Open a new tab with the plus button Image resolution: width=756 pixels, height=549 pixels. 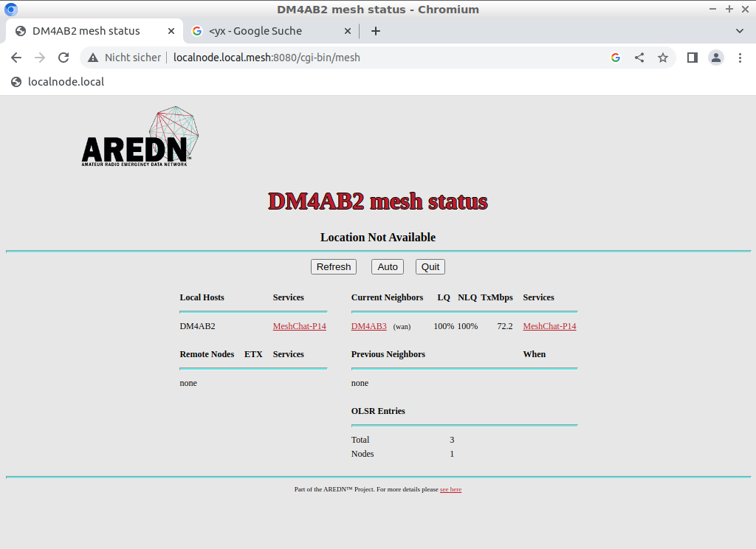(376, 31)
